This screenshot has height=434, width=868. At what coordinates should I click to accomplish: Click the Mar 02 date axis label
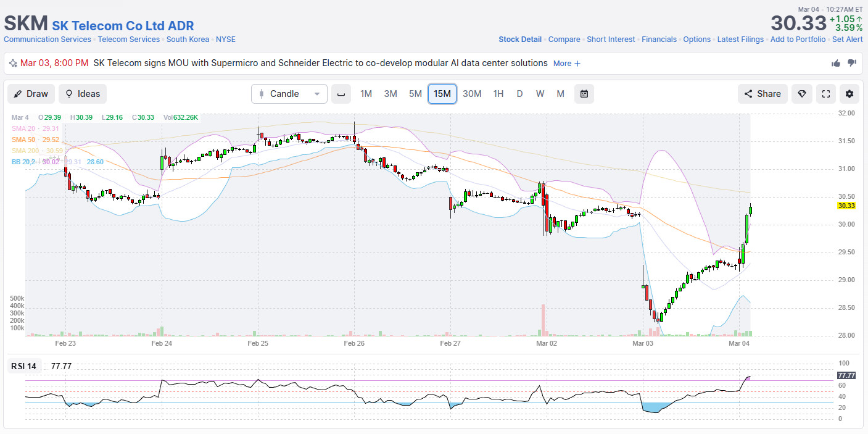(x=547, y=343)
